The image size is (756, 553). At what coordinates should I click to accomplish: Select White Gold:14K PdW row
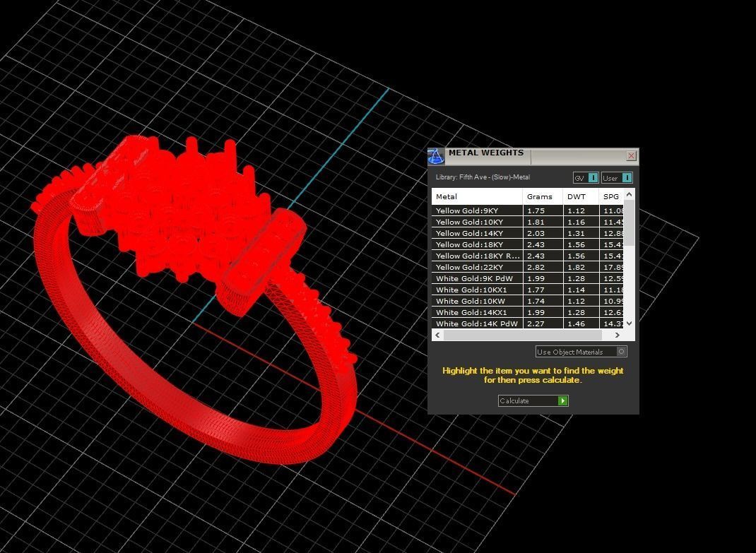click(x=528, y=323)
